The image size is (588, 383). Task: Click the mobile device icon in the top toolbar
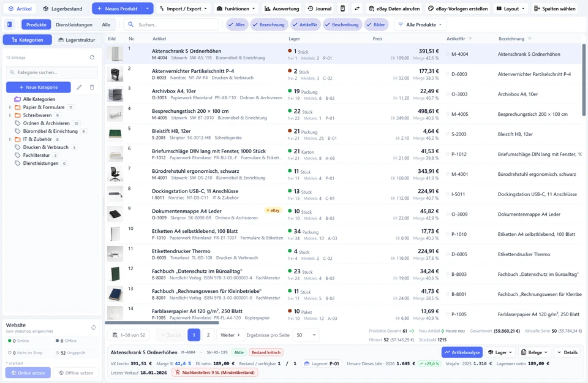(x=343, y=9)
